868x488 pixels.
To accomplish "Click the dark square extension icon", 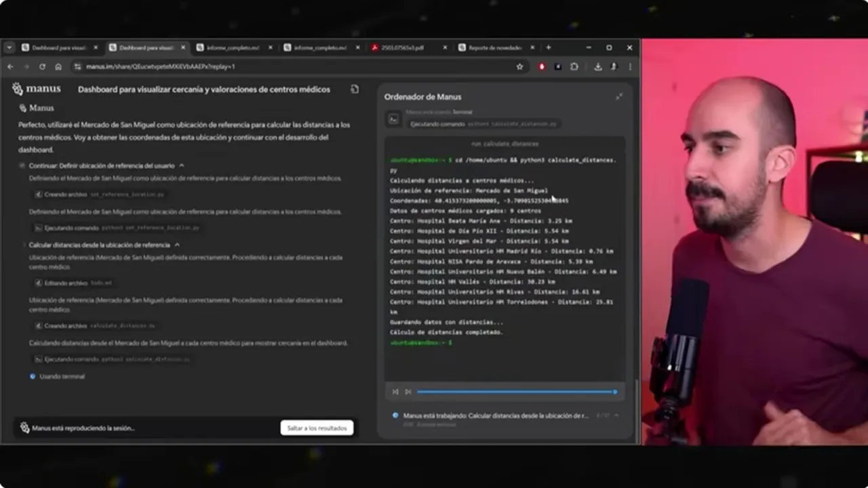I will click(558, 66).
